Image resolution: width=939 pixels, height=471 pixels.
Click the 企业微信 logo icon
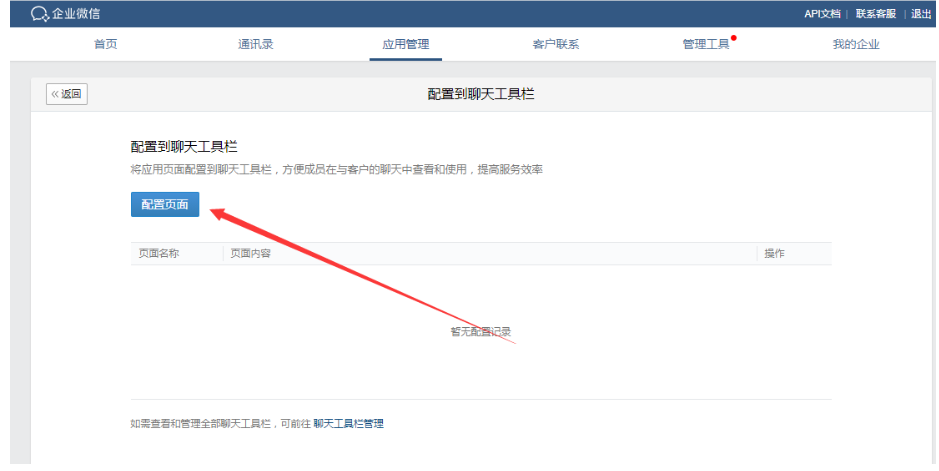tap(40, 14)
